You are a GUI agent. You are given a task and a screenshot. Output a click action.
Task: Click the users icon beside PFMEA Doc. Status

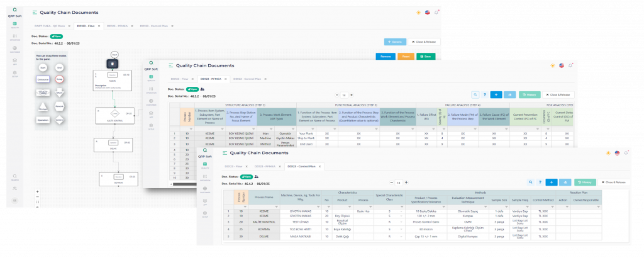[x=203, y=89]
